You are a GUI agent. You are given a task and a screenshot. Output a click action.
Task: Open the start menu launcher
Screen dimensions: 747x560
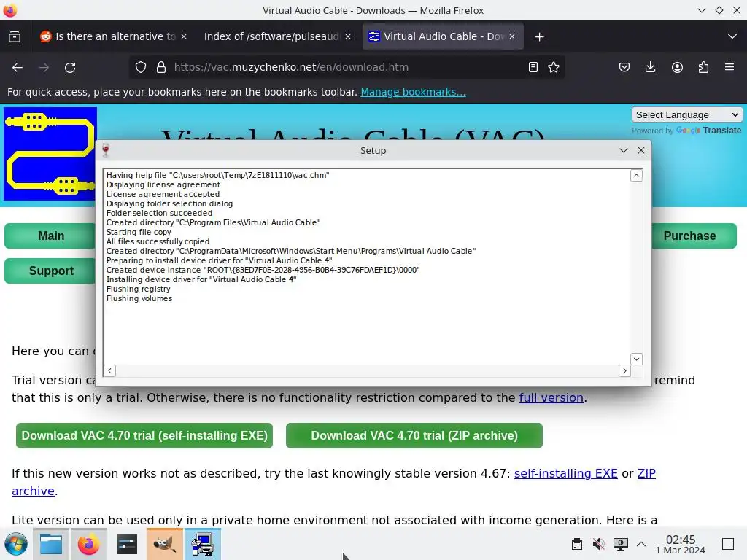[x=16, y=544]
